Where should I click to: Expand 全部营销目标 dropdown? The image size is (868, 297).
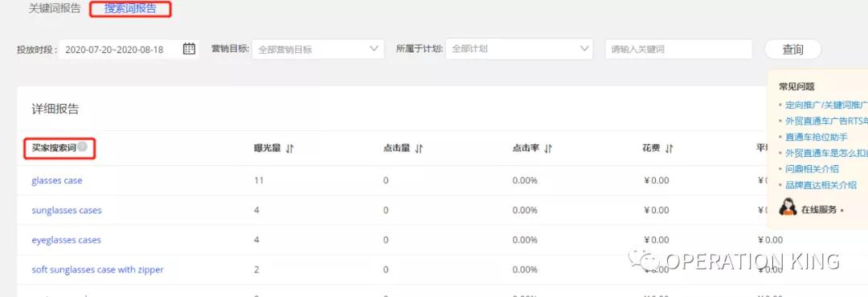tap(317, 49)
